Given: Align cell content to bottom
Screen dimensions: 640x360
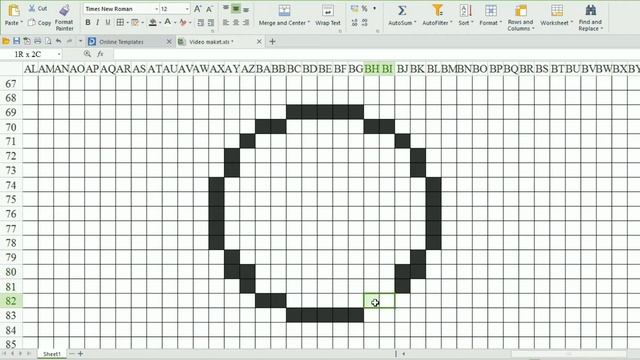Looking at the screenshot, I should coord(246,9).
